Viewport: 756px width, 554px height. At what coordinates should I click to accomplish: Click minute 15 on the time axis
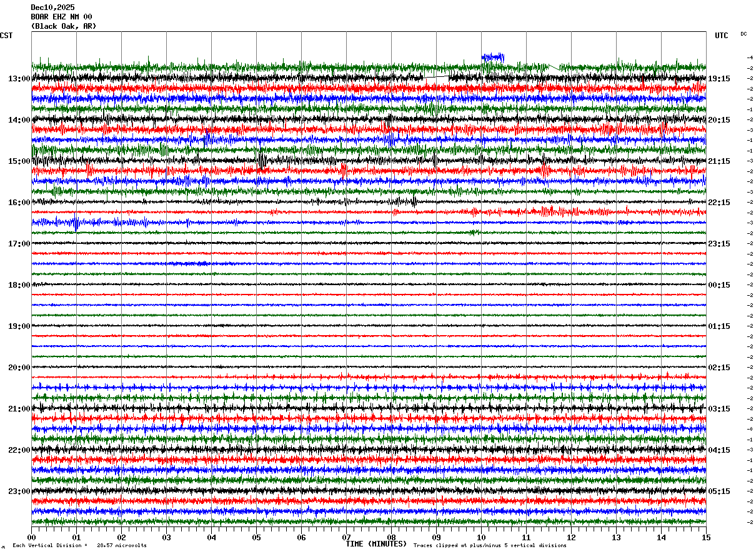(x=706, y=537)
